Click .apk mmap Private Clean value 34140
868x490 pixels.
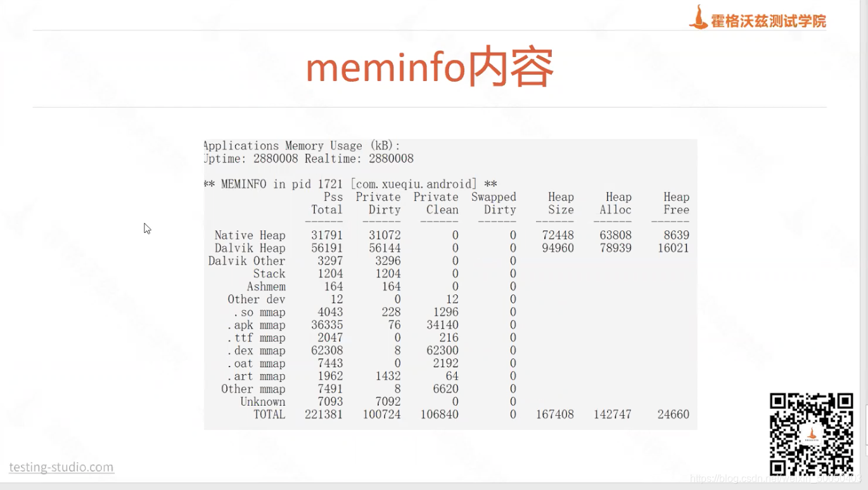pyautogui.click(x=442, y=325)
